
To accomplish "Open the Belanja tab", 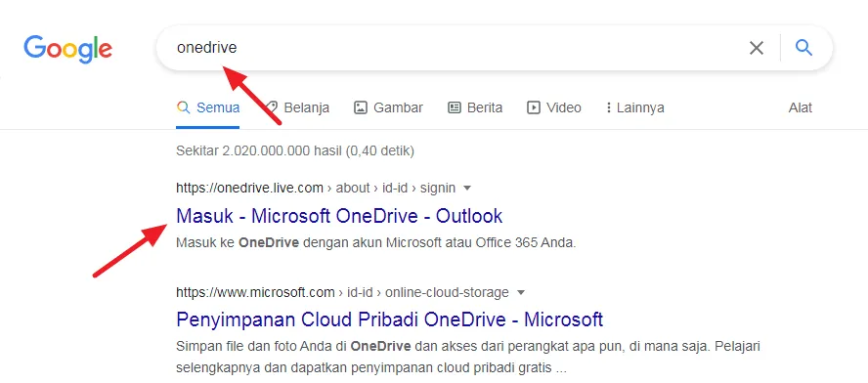I will tap(297, 107).
